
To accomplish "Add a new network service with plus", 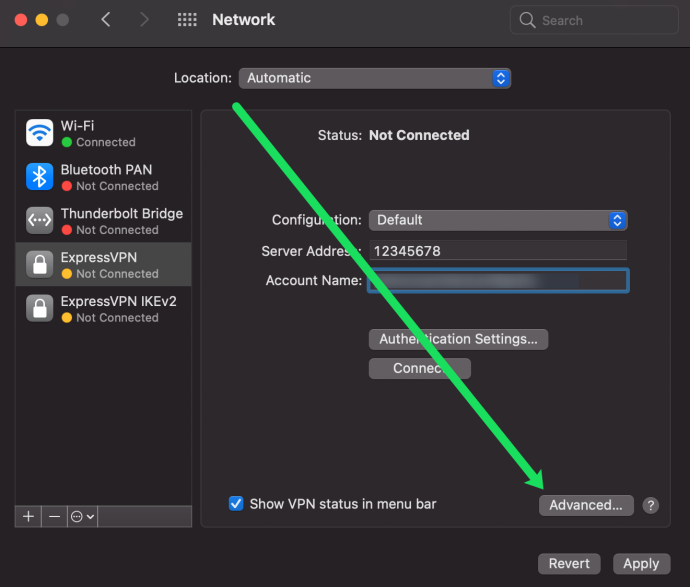I will tap(29, 516).
